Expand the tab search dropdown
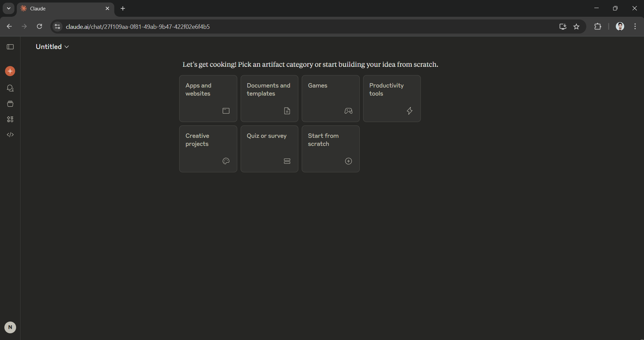Screen dimensions: 644x340 coord(9,8)
